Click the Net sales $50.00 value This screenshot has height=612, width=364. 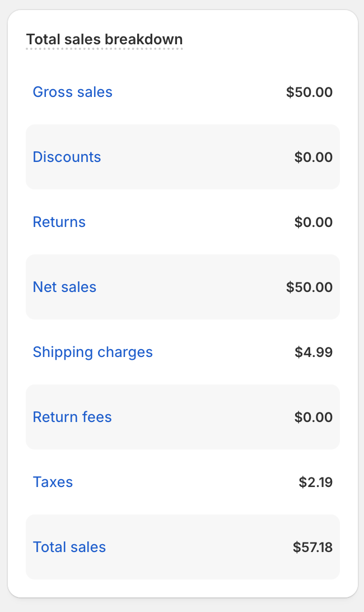(309, 288)
